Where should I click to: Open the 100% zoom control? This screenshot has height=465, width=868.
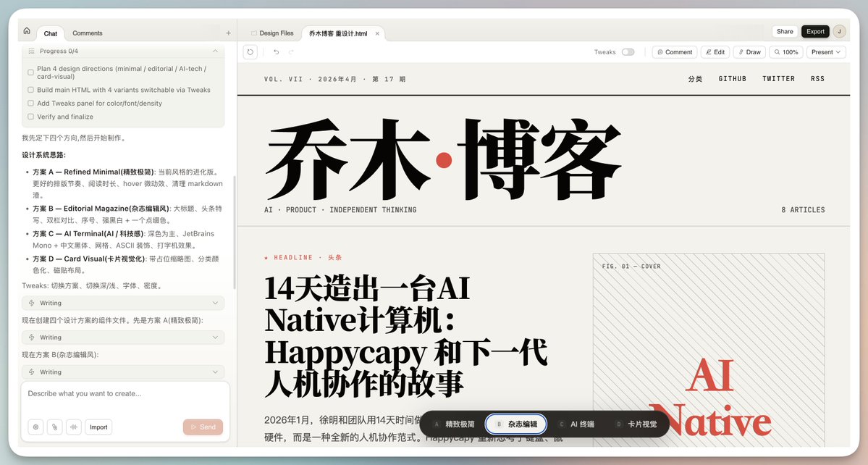[786, 52]
